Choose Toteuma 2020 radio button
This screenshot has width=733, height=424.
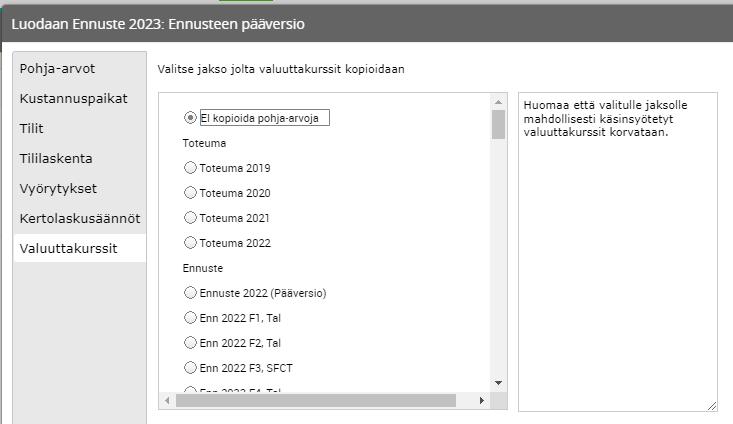[191, 193]
